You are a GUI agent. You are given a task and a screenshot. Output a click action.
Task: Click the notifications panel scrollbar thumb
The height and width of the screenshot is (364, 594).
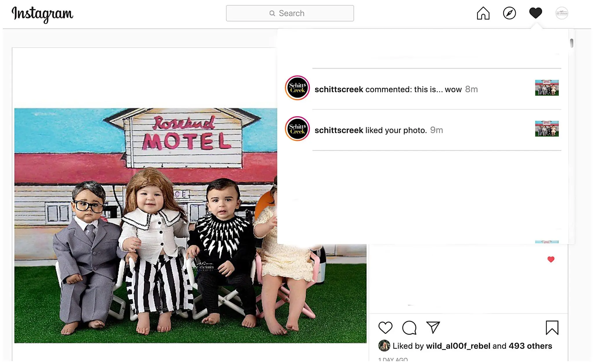point(571,43)
